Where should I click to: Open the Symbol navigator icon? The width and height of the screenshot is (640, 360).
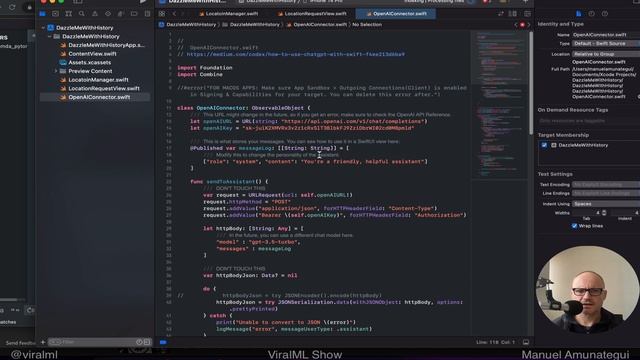69,14
